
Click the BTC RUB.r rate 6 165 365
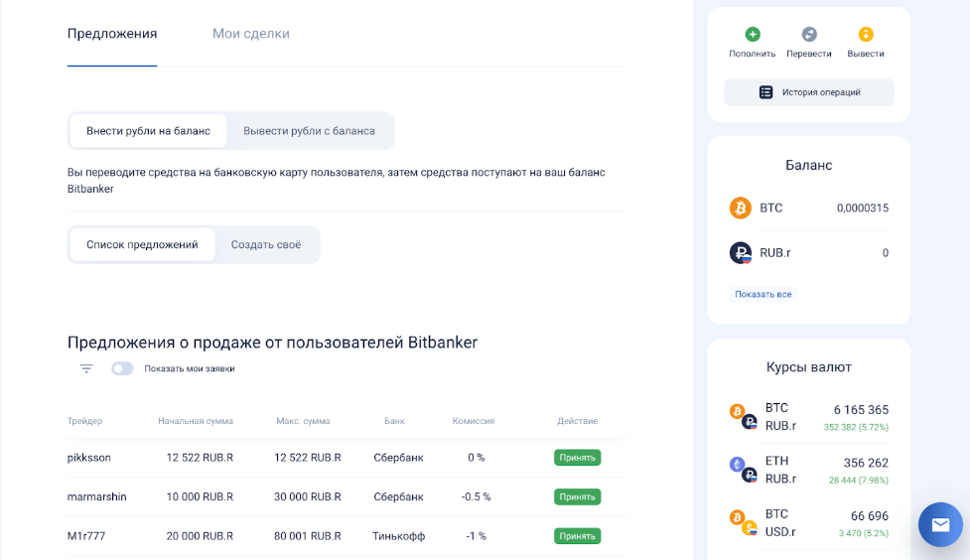(861, 410)
